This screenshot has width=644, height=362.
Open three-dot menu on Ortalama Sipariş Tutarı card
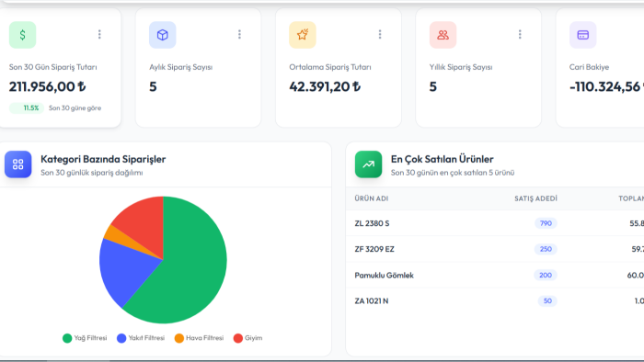click(380, 34)
